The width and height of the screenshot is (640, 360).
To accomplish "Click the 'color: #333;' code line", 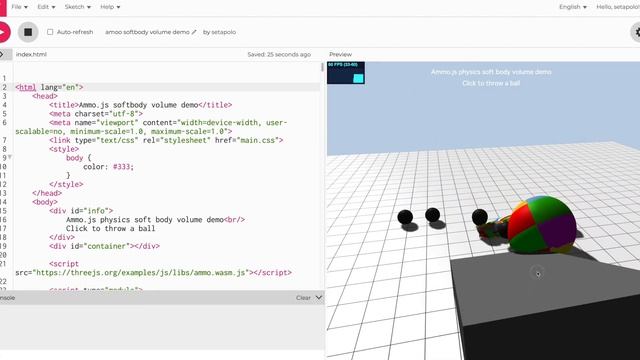I will click(108, 167).
